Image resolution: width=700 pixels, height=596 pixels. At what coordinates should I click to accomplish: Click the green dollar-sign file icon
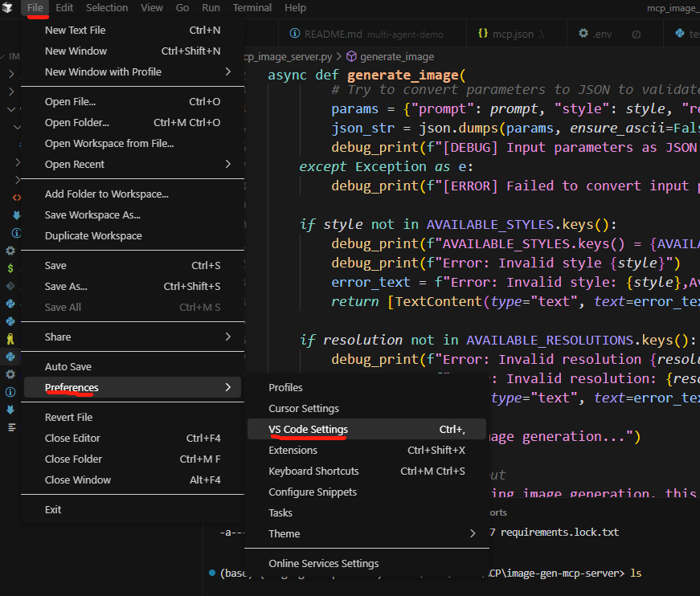[10, 268]
